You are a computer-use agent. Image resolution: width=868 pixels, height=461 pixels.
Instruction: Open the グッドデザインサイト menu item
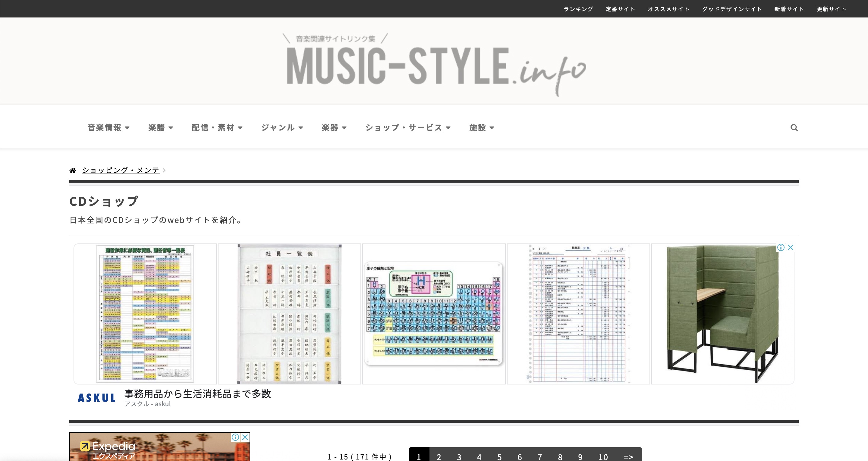coord(732,9)
